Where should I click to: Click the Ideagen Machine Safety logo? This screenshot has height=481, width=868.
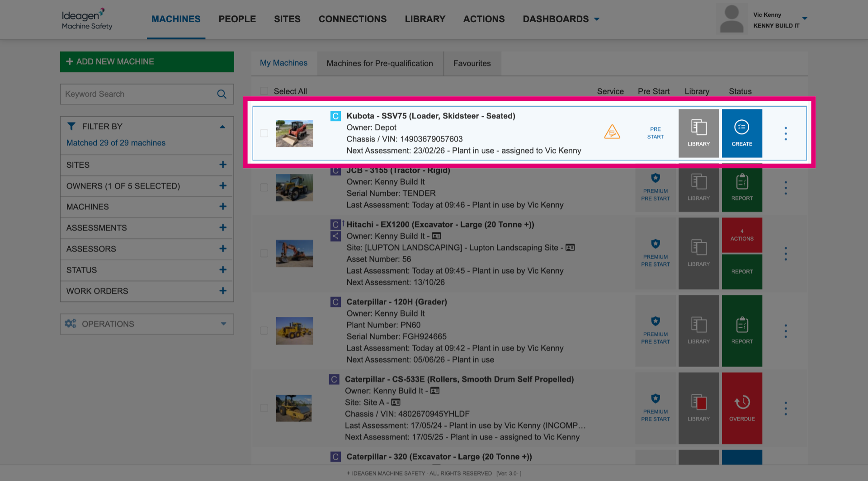click(x=87, y=19)
